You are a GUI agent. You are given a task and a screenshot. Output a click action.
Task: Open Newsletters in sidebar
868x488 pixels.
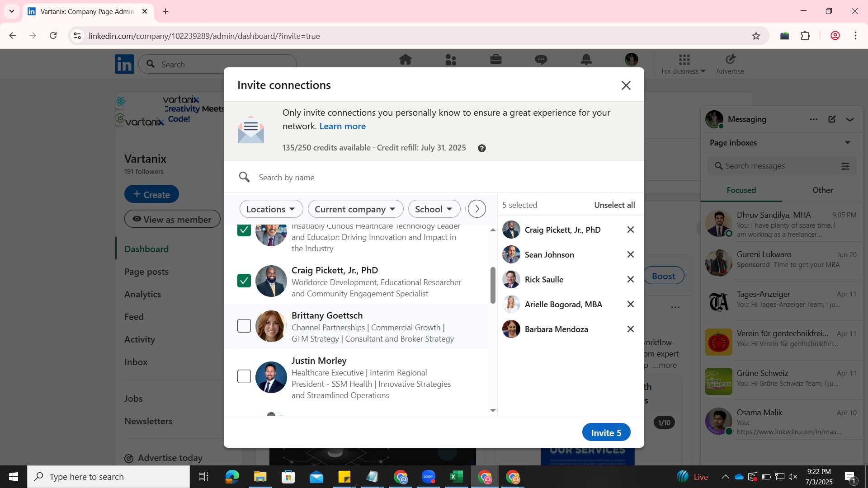coord(148,421)
